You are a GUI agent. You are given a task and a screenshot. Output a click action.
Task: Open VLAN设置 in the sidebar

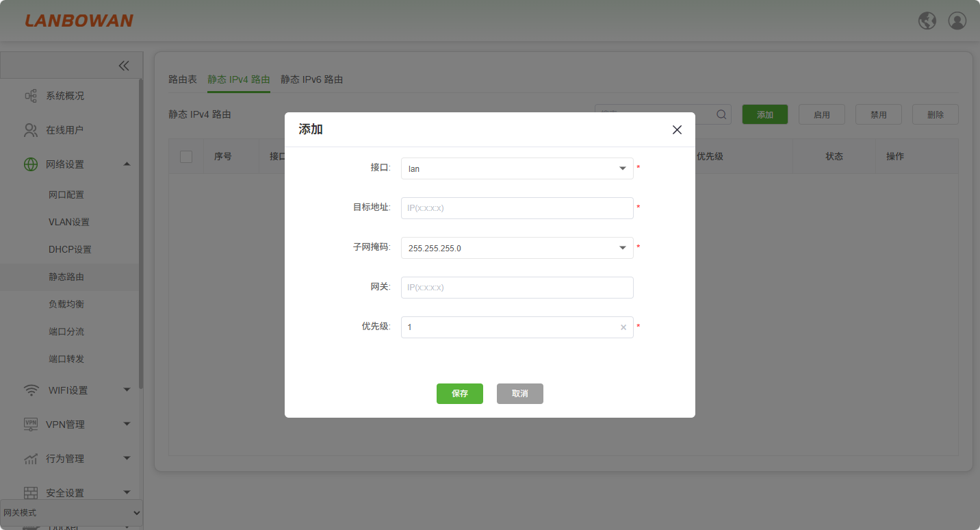click(69, 223)
